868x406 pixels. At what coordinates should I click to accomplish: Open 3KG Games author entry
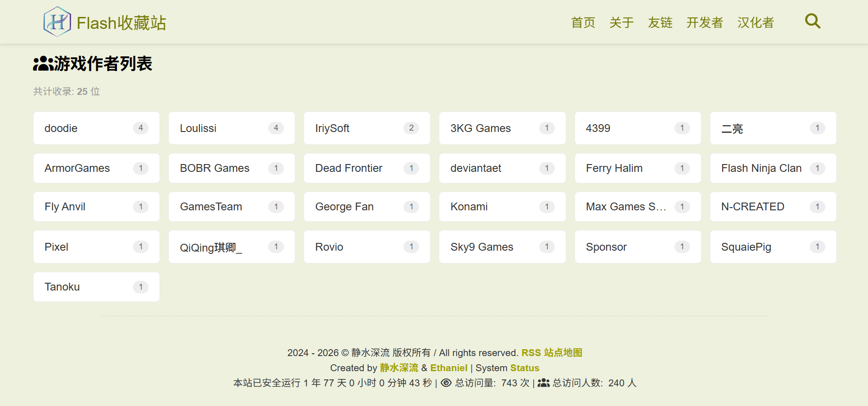pos(502,128)
